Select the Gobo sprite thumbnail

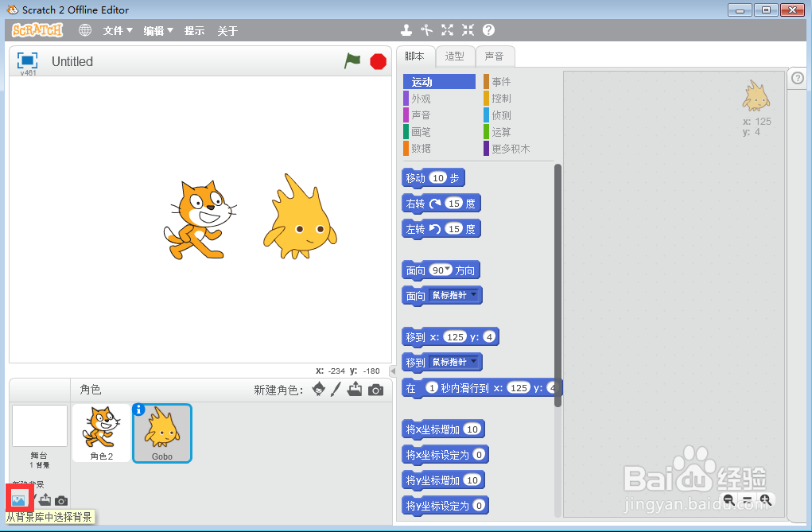coord(162,433)
